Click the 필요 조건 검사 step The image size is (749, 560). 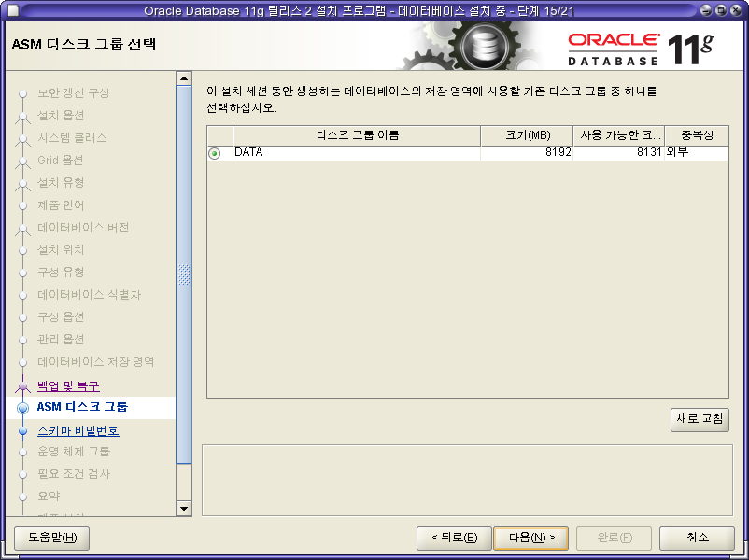pyautogui.click(x=74, y=474)
